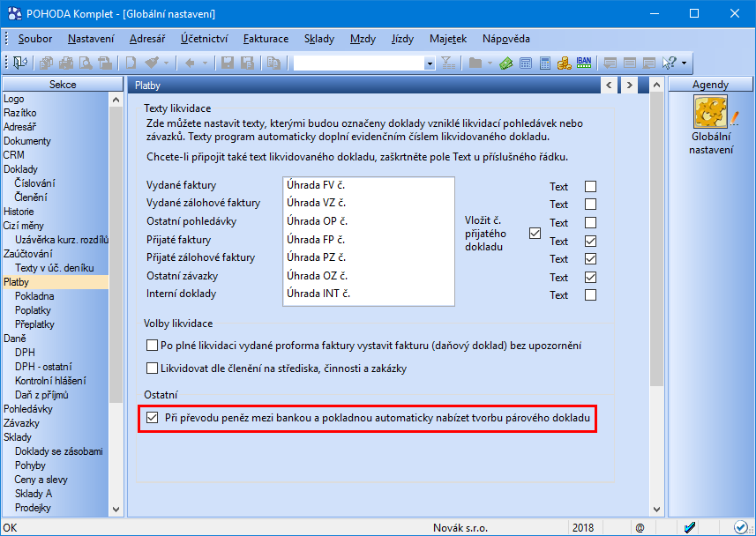Uncheck Text checkbox for Ostatní závazky
The image size is (756, 536).
590,277
